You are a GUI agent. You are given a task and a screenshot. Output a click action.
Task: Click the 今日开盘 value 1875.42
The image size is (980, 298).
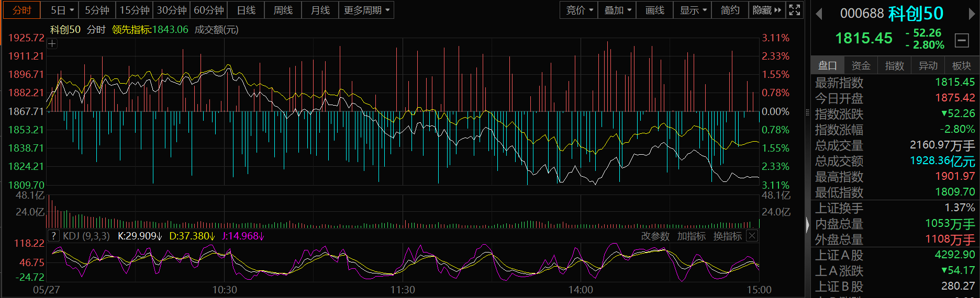click(955, 98)
